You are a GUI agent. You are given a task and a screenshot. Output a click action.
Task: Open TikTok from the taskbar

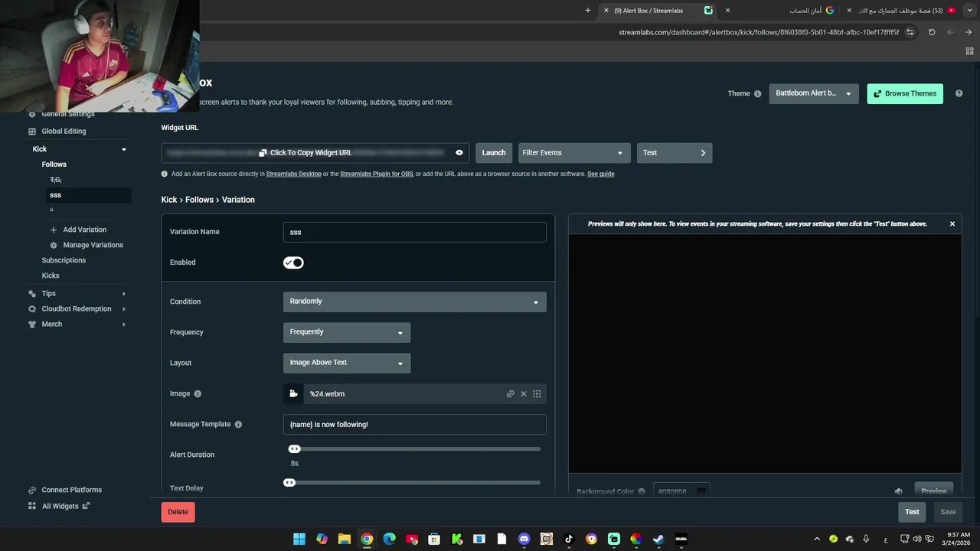[x=569, y=539]
